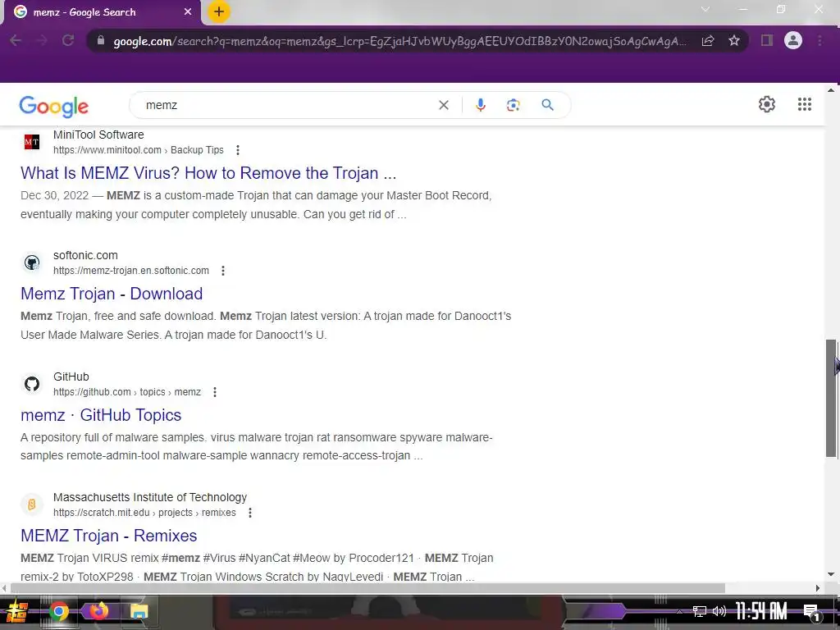Viewport: 840px width, 630px height.
Task: Click scratch.mit.edu › projects › remixes URL
Action: pyautogui.click(x=144, y=513)
